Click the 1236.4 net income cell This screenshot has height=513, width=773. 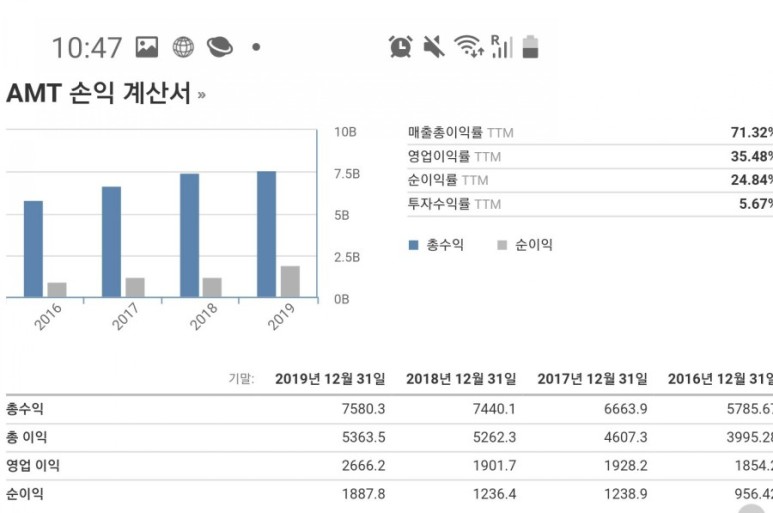[x=494, y=494]
